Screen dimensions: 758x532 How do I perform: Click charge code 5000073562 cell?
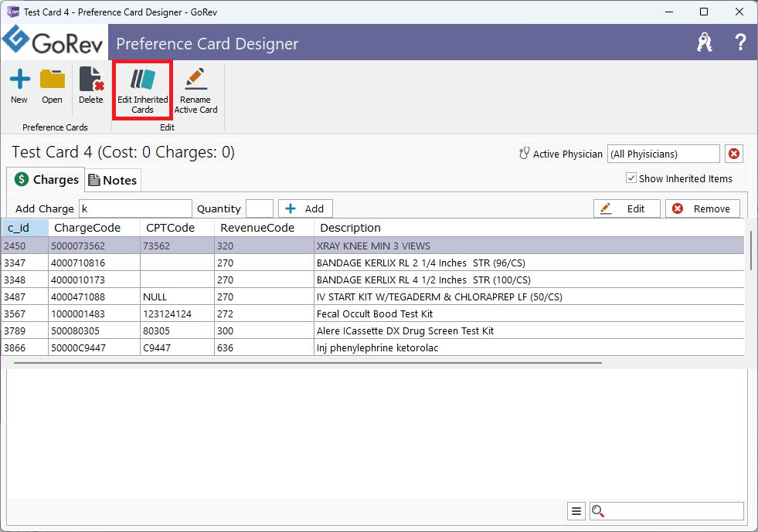tap(94, 246)
